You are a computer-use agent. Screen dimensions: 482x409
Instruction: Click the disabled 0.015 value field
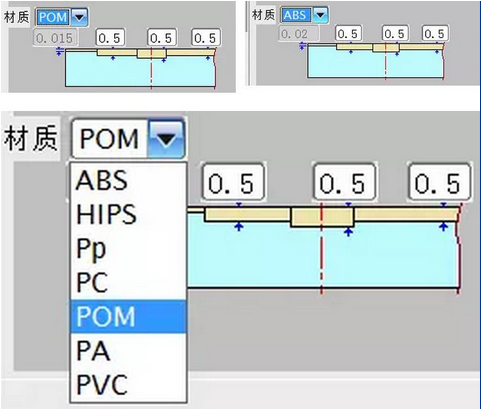tap(55, 38)
